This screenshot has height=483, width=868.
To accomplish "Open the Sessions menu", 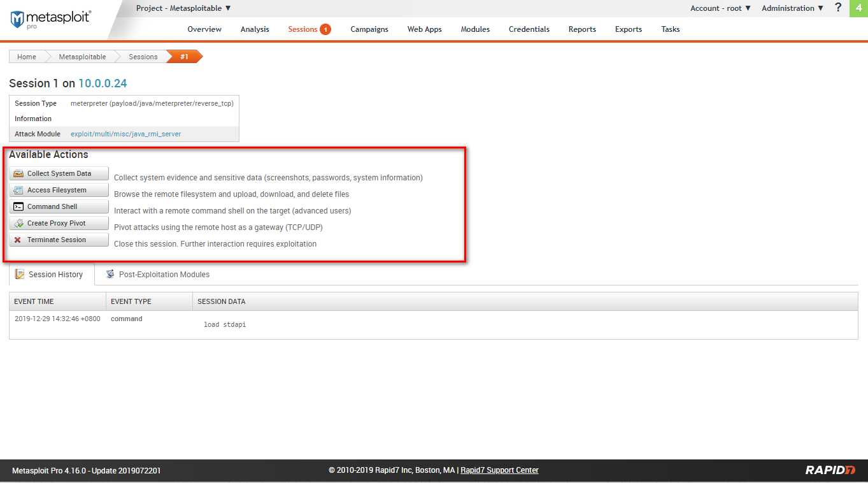I will point(302,29).
